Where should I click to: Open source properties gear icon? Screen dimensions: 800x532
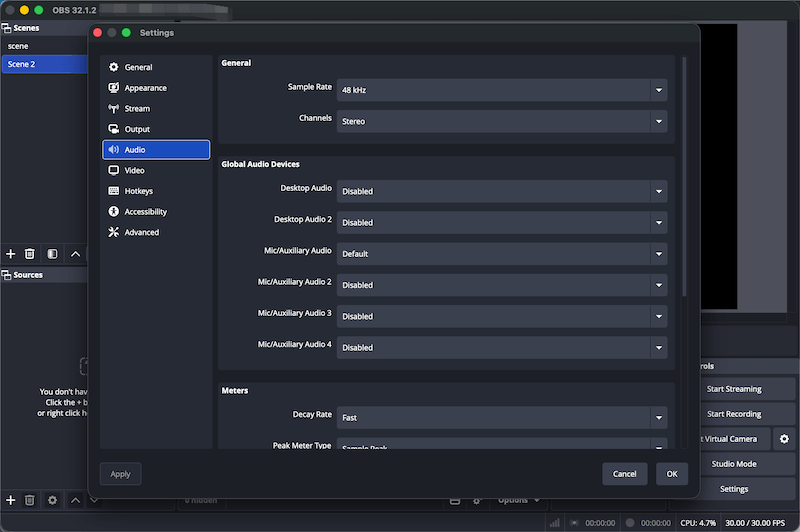pyautogui.click(x=52, y=500)
